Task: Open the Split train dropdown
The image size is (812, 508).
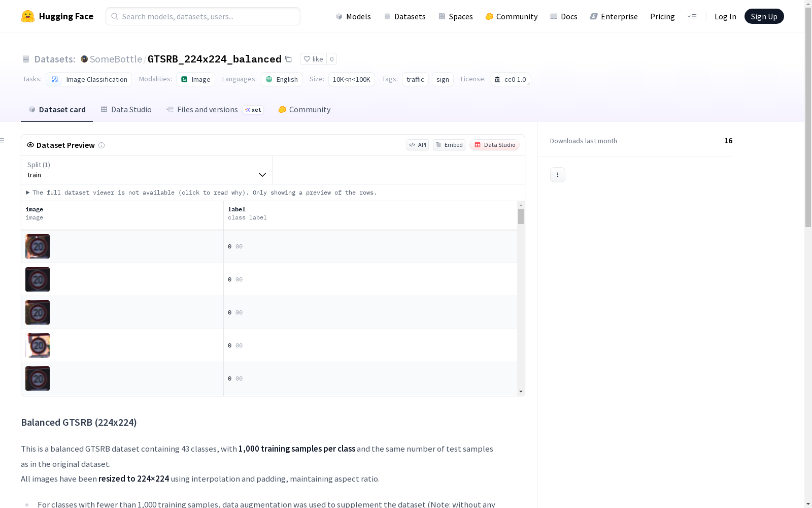Action: [147, 170]
